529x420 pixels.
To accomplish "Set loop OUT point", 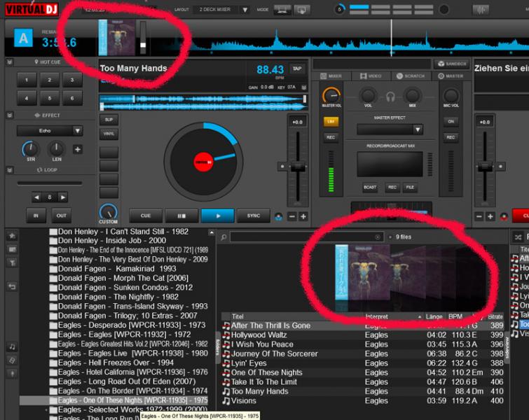I will click(62, 216).
